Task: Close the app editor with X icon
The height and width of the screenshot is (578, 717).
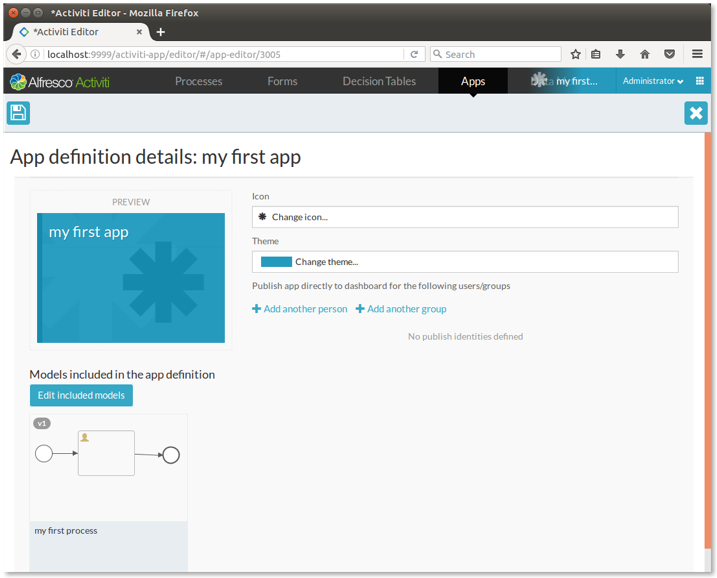Action: [696, 113]
